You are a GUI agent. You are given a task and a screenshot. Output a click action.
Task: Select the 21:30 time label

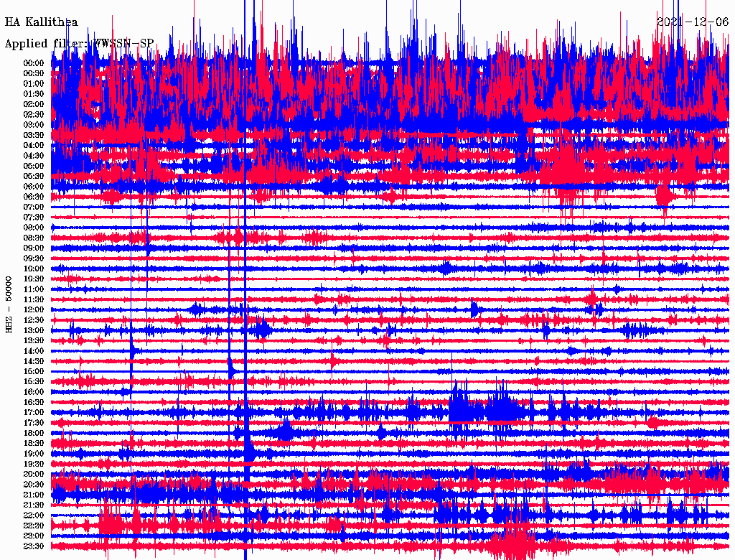34,505
